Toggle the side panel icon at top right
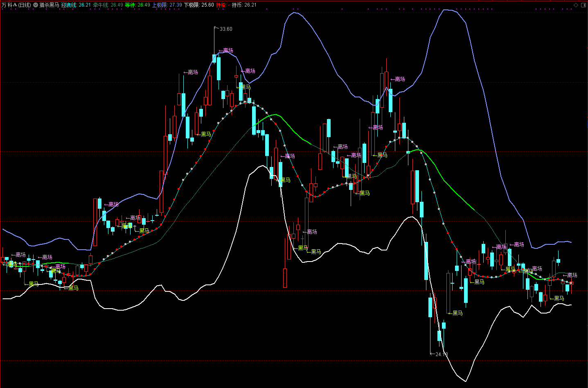Viewport: 588px width, 388px height. pyautogui.click(x=583, y=5)
